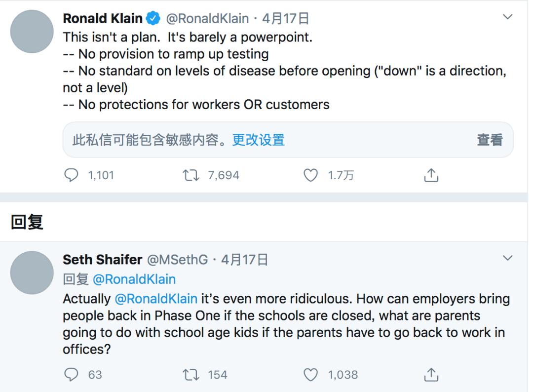533x392 pixels.
Task: Open Ronald Klain's profile picture
Action: (32, 32)
